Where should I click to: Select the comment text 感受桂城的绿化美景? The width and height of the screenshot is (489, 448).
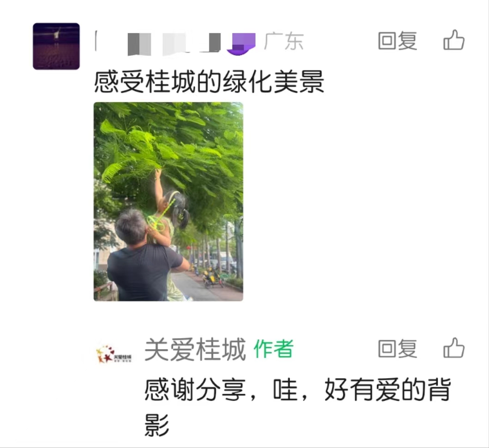[x=209, y=82]
